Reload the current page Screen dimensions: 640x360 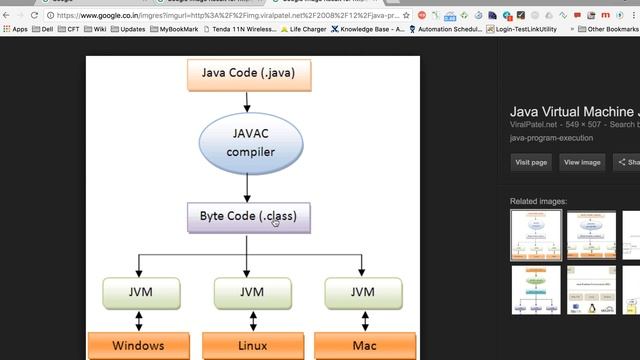pyautogui.click(x=34, y=16)
